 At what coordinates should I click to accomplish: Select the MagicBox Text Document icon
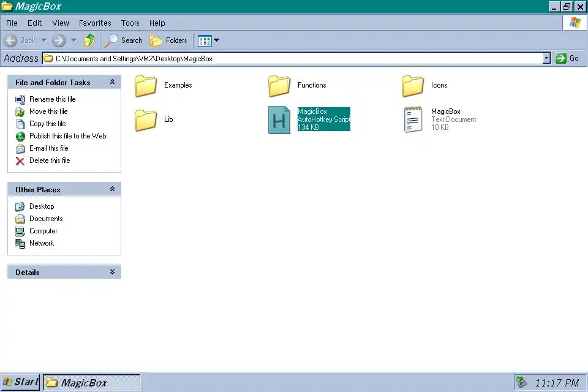(x=413, y=119)
